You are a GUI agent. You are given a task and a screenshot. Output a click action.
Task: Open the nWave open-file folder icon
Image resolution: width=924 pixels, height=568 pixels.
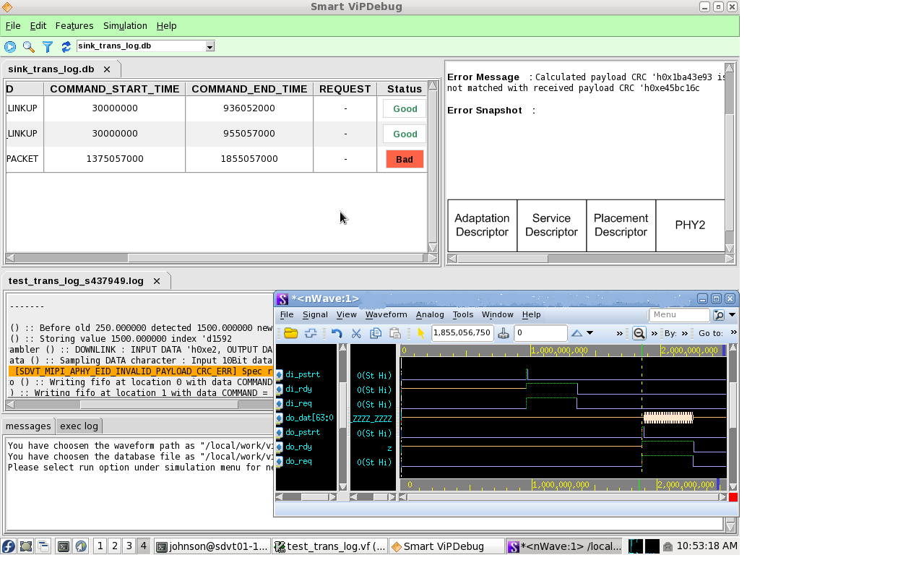[291, 333]
